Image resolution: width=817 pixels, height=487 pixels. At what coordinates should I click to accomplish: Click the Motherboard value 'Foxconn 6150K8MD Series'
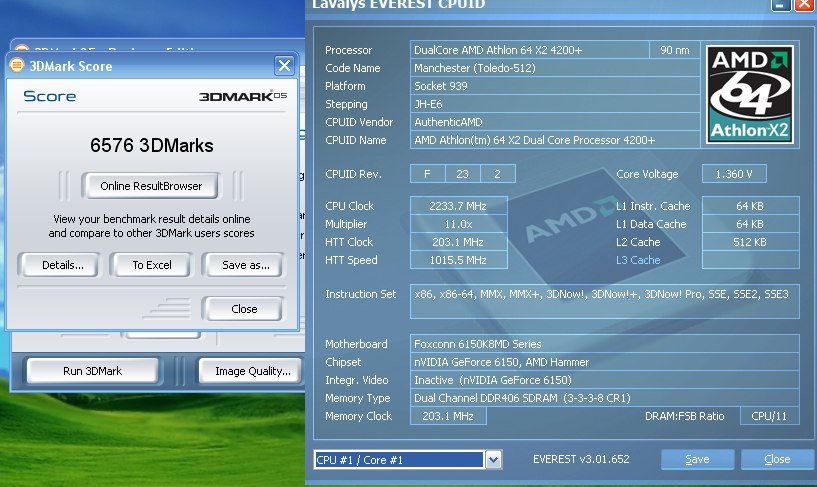pos(604,344)
